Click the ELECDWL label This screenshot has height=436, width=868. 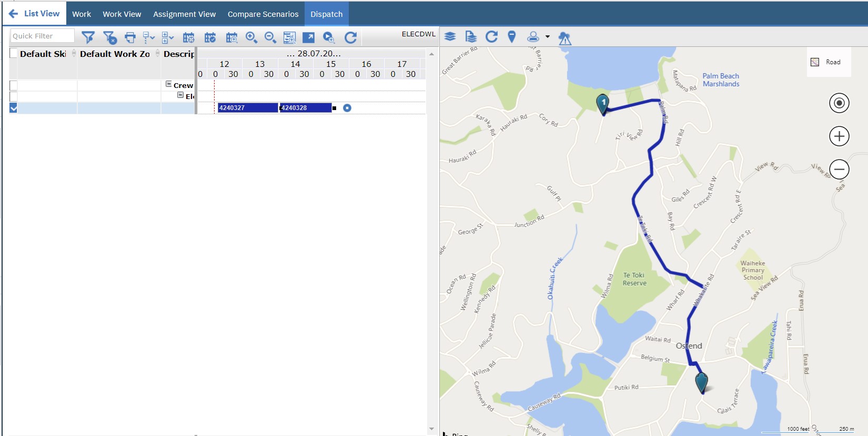[419, 34]
